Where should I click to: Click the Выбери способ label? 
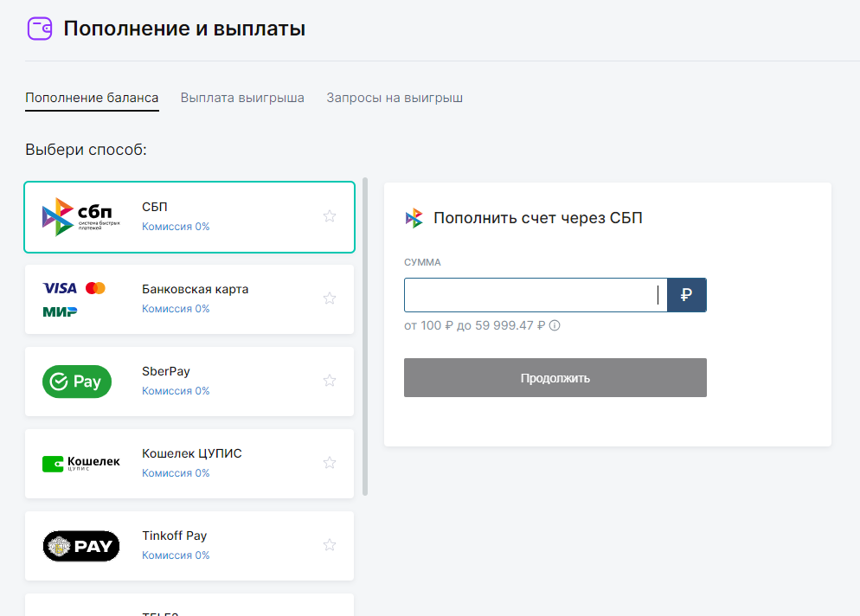(x=87, y=150)
